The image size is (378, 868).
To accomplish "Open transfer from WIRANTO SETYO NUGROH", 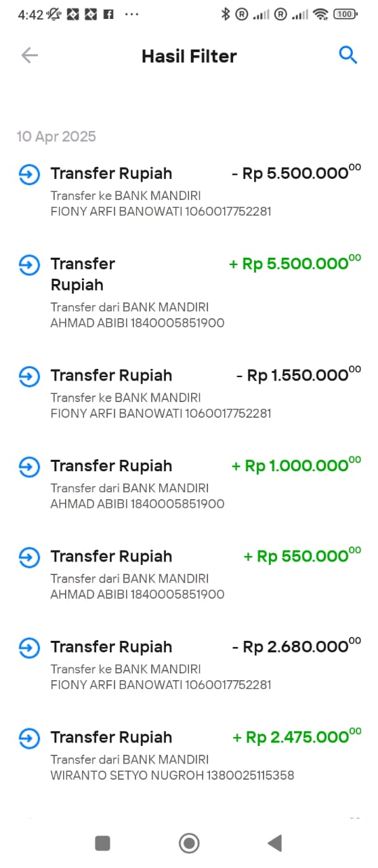I will 189,755.
